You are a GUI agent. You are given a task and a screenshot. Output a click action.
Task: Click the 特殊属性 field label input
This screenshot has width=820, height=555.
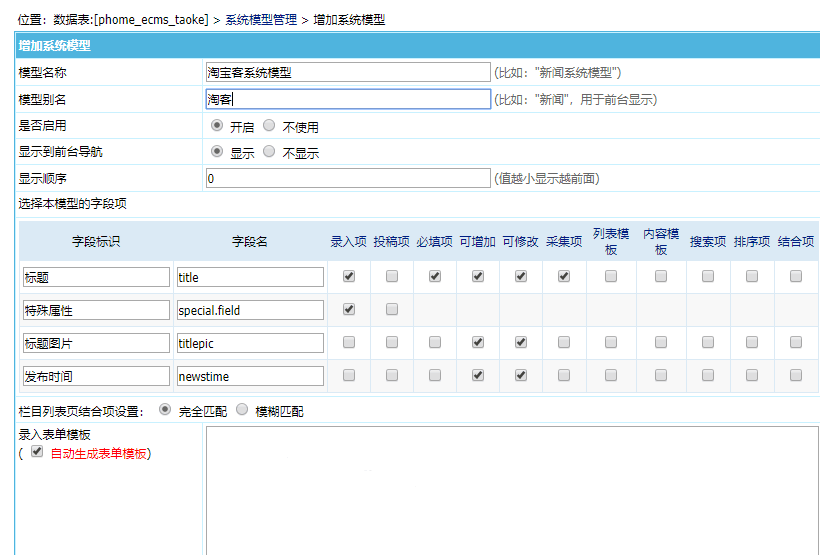(x=96, y=310)
